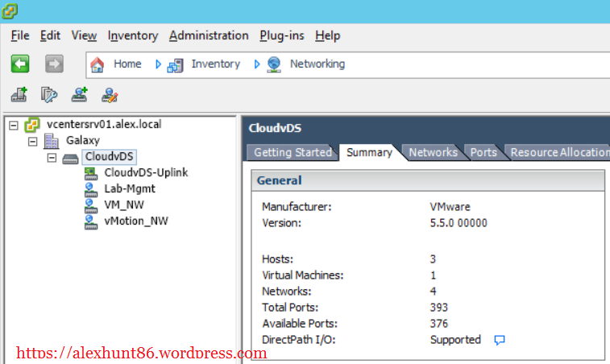610x364 pixels.
Task: Click the Networking breadcrumb link
Action: click(317, 64)
